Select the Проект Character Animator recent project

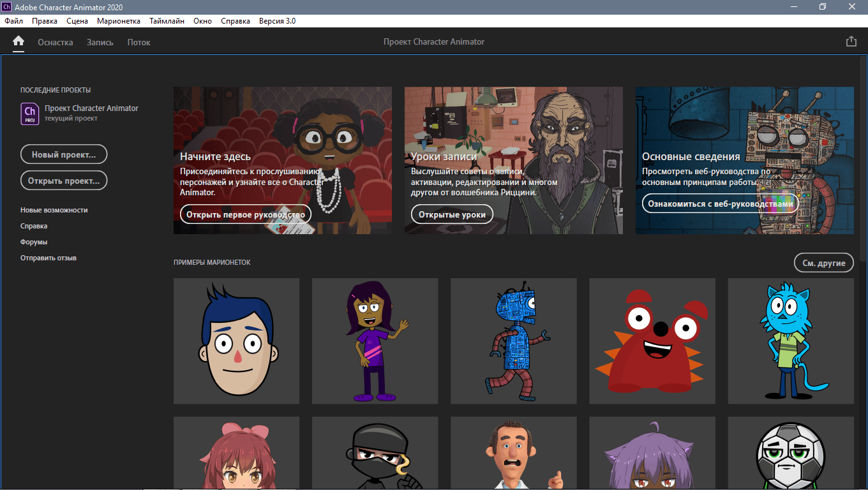pos(91,108)
